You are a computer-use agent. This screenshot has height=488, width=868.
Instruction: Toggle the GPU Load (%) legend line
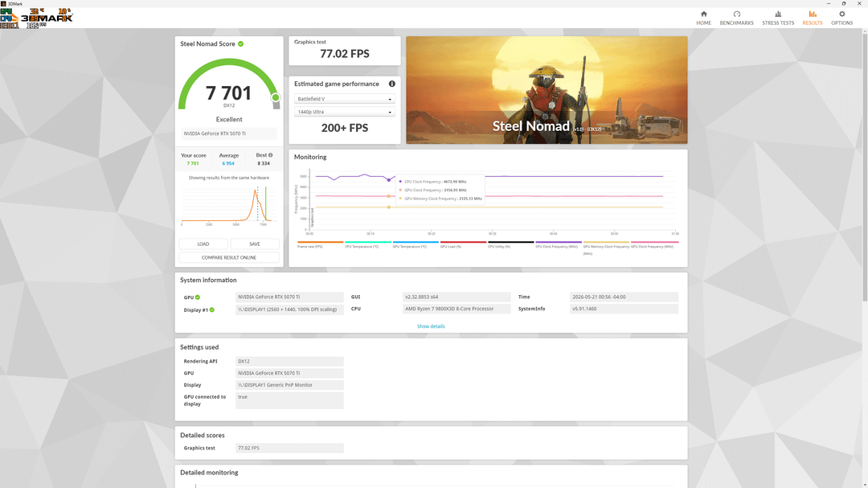coord(463,244)
